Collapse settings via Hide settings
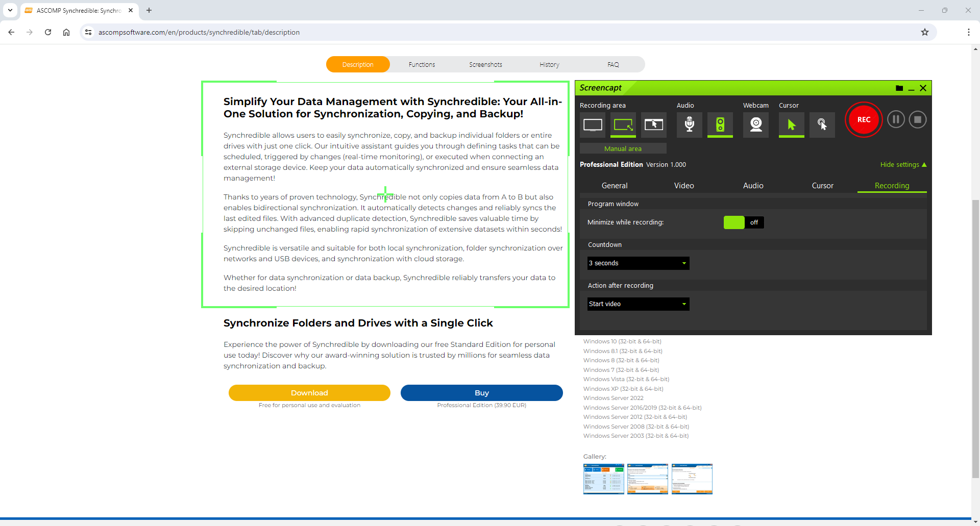 point(903,164)
